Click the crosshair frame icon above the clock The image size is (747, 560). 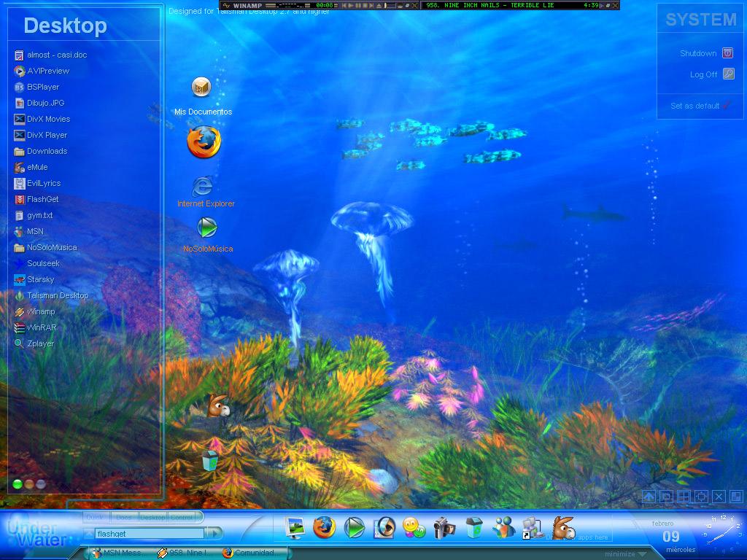coord(701,497)
